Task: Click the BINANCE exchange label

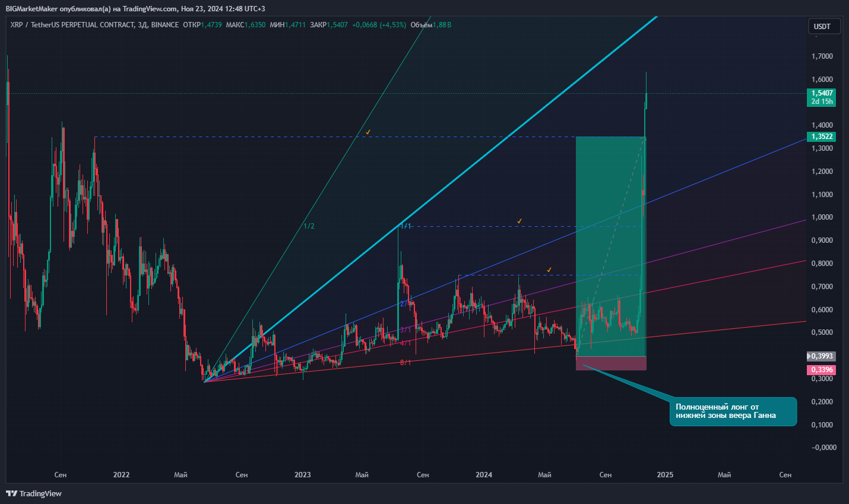Action: (x=165, y=25)
